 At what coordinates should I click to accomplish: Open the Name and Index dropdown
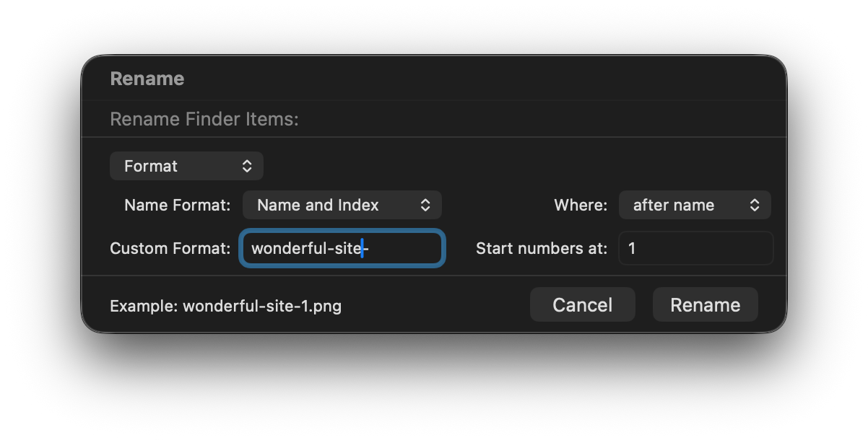click(x=342, y=205)
